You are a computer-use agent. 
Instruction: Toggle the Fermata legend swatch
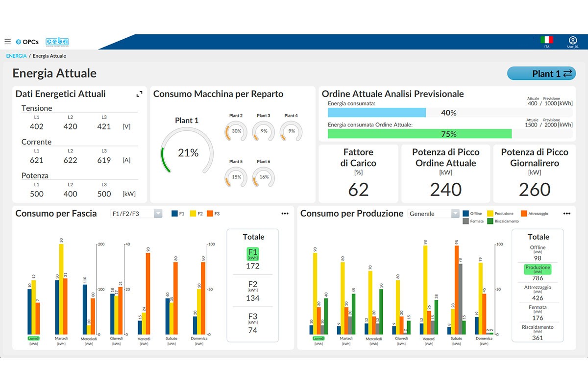click(x=465, y=221)
